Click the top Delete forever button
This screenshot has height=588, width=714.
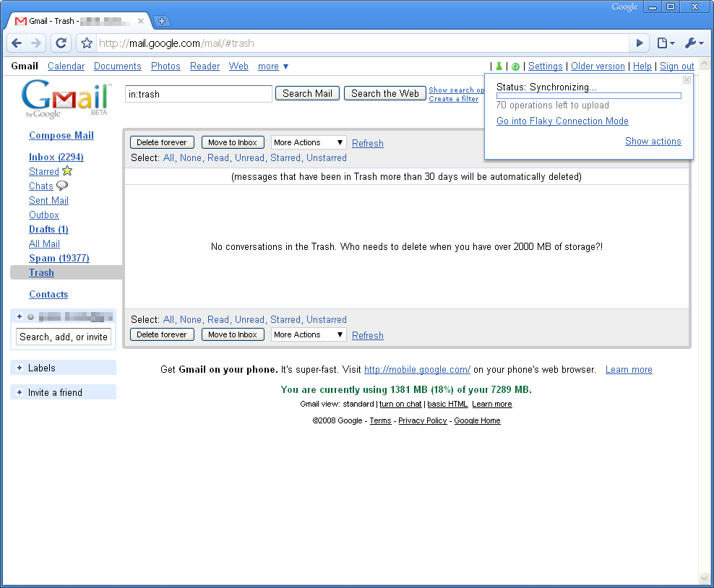coord(162,142)
